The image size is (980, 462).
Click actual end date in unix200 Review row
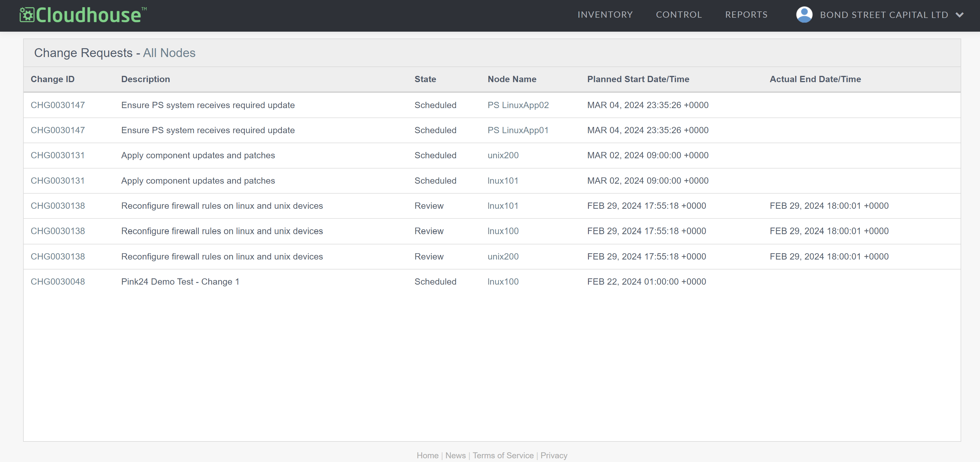pos(829,256)
